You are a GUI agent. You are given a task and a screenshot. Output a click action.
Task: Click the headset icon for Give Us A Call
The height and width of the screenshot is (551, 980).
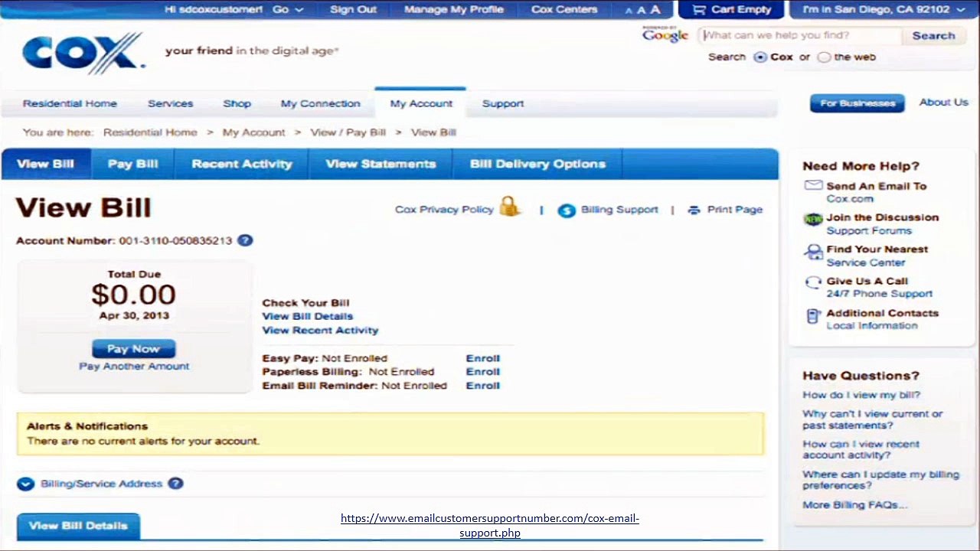(813, 282)
